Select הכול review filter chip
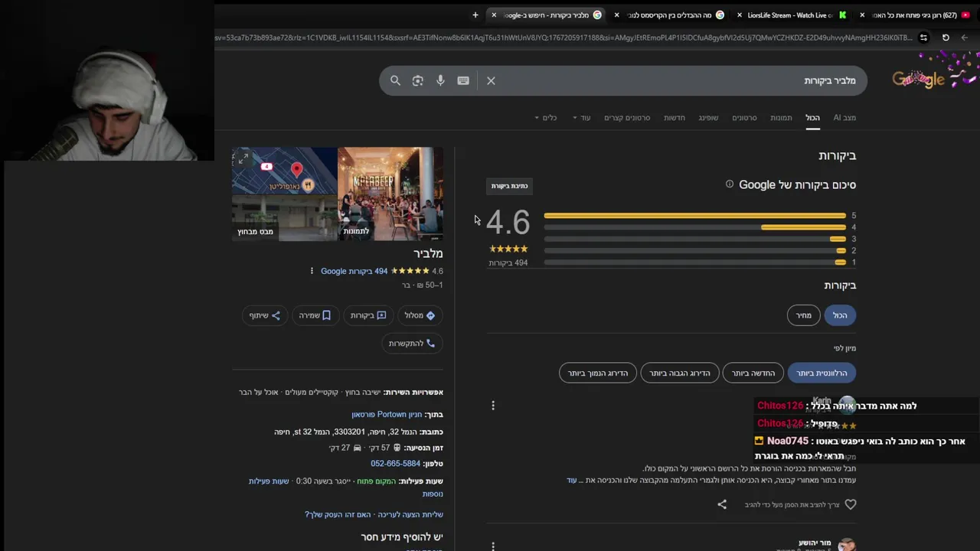This screenshot has width=980, height=551. pyautogui.click(x=840, y=315)
